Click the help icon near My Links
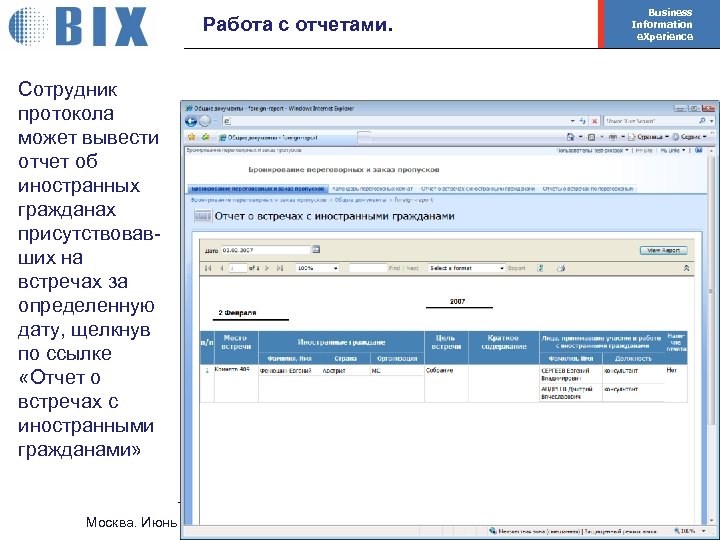Viewport: 720px width, 540px height. pyautogui.click(x=699, y=150)
